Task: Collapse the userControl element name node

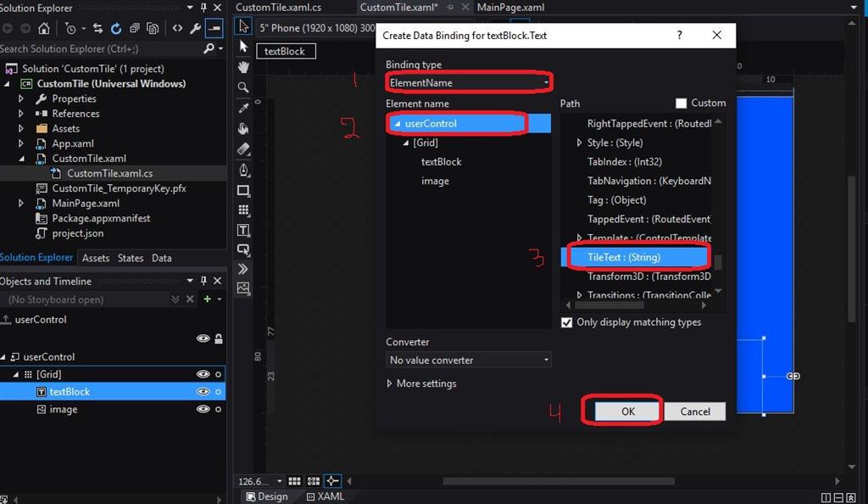Action: 397,124
